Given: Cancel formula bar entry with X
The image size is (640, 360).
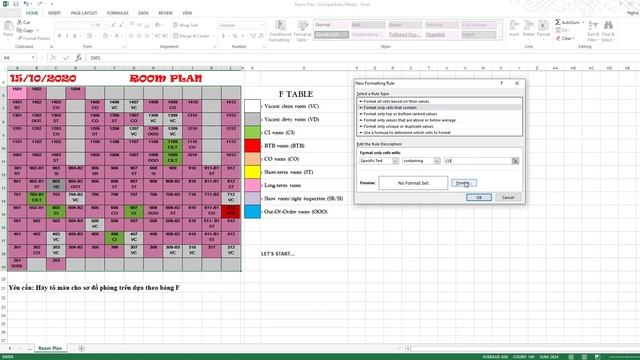Looking at the screenshot, I should coord(53,58).
